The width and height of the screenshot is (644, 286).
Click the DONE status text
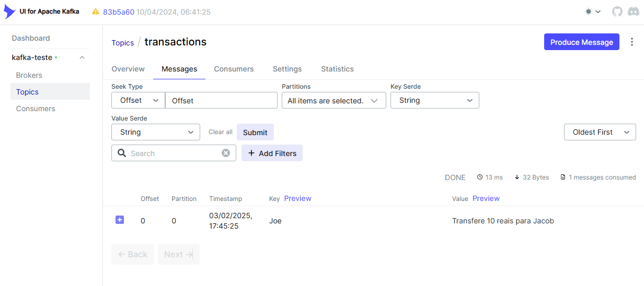point(455,177)
